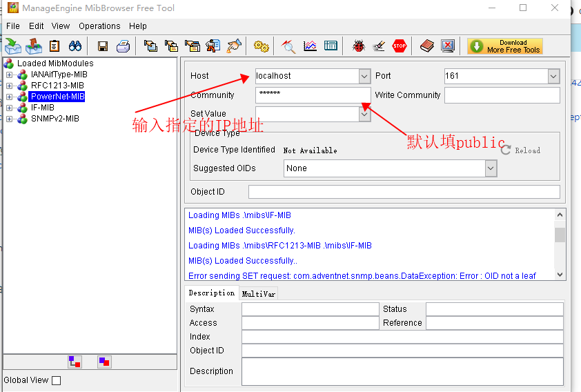Click the Community password field

pyautogui.click(x=313, y=95)
